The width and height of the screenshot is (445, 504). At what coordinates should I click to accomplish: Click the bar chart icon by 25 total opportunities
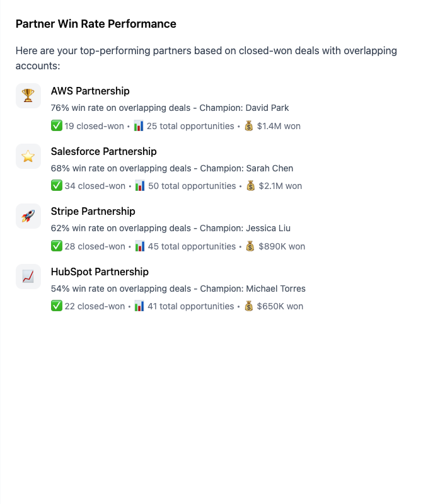tap(139, 126)
